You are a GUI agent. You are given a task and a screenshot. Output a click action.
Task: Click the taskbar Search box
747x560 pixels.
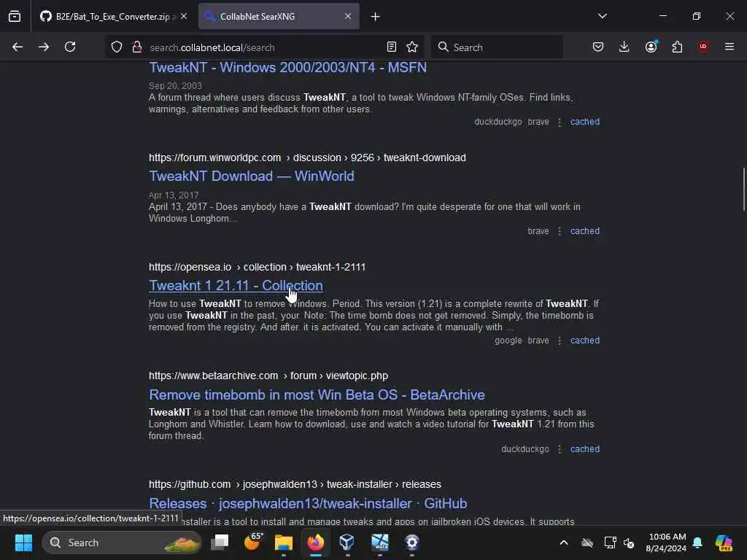pyautogui.click(x=122, y=542)
